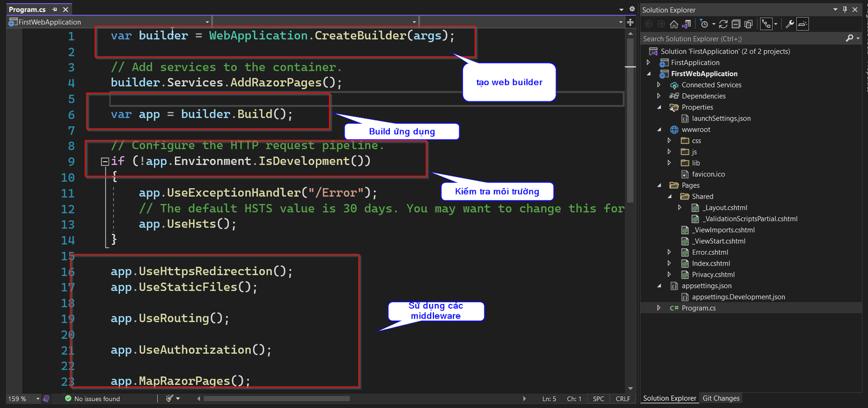Click Ln: 5 line indicator
This screenshot has height=408, width=868.
[549, 399]
